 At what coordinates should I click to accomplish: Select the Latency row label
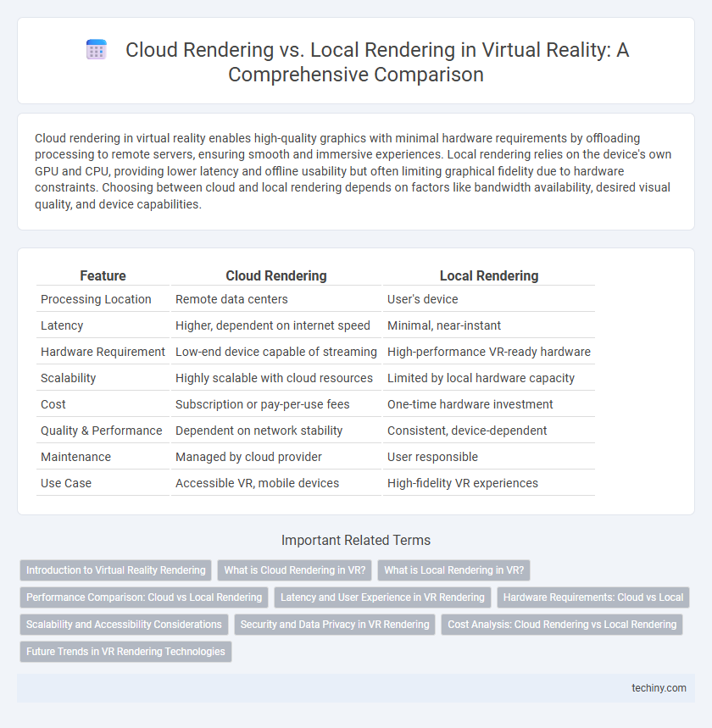[103, 325]
